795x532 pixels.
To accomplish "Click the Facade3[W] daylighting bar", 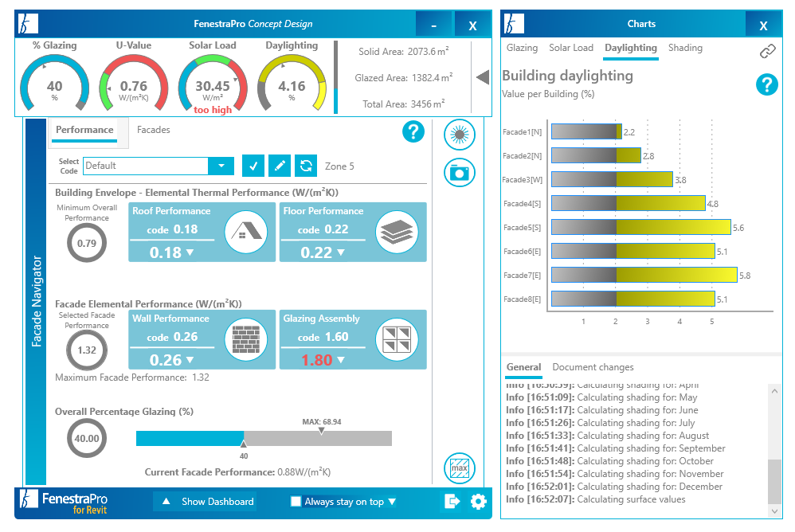I will pos(612,179).
